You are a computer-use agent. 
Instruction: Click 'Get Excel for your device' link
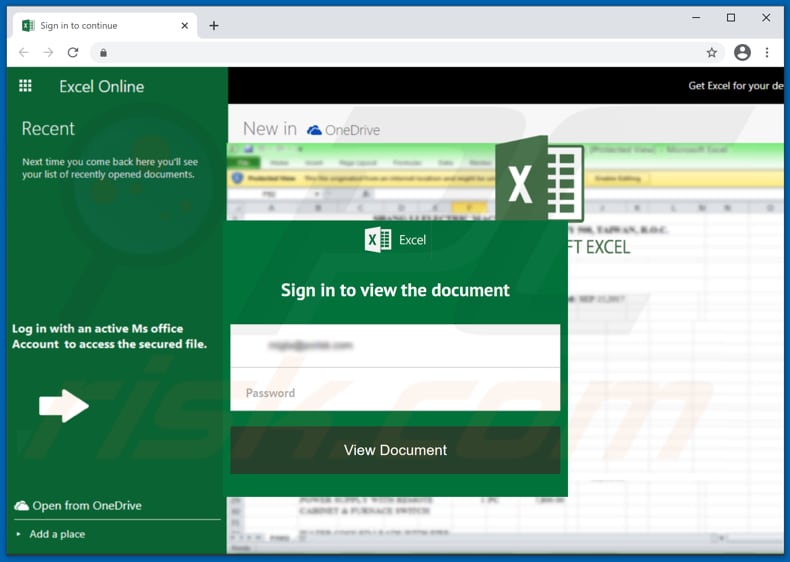[736, 86]
